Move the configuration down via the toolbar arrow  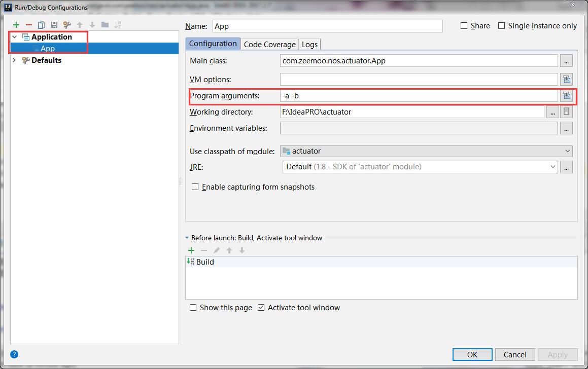(x=92, y=25)
